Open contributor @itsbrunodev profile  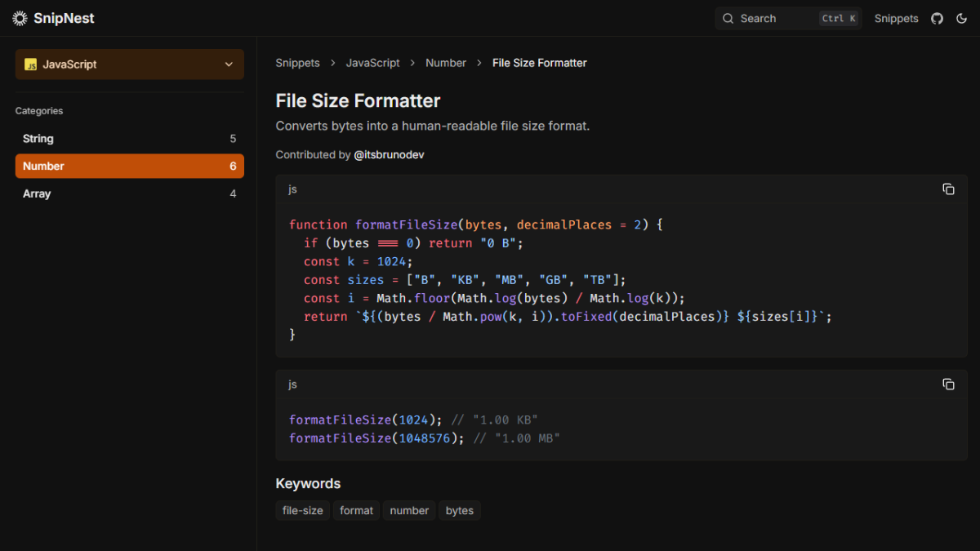click(x=389, y=154)
